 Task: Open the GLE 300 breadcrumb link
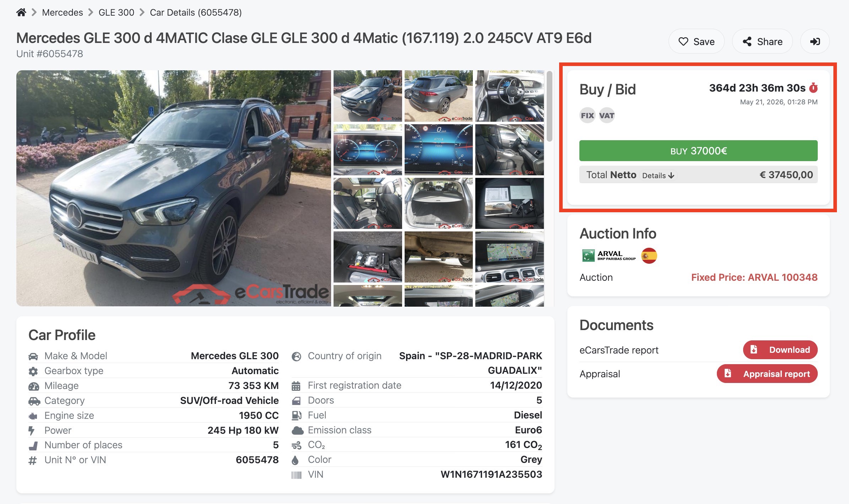[x=117, y=12]
